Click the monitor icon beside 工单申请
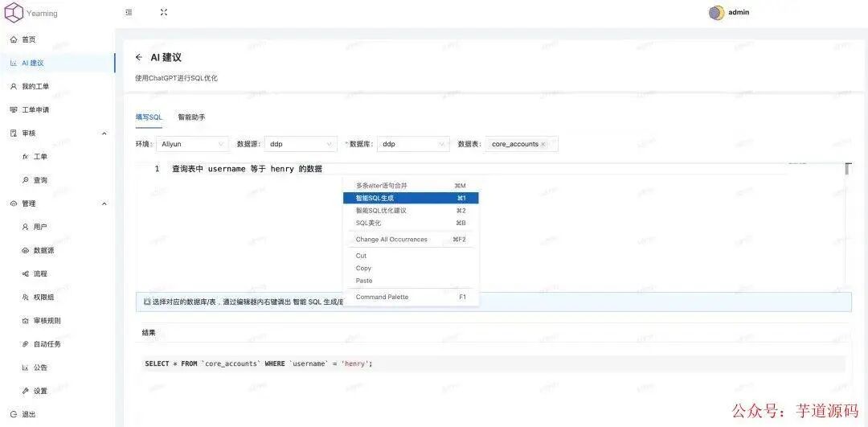The width and height of the screenshot is (868, 427). pos(14,109)
